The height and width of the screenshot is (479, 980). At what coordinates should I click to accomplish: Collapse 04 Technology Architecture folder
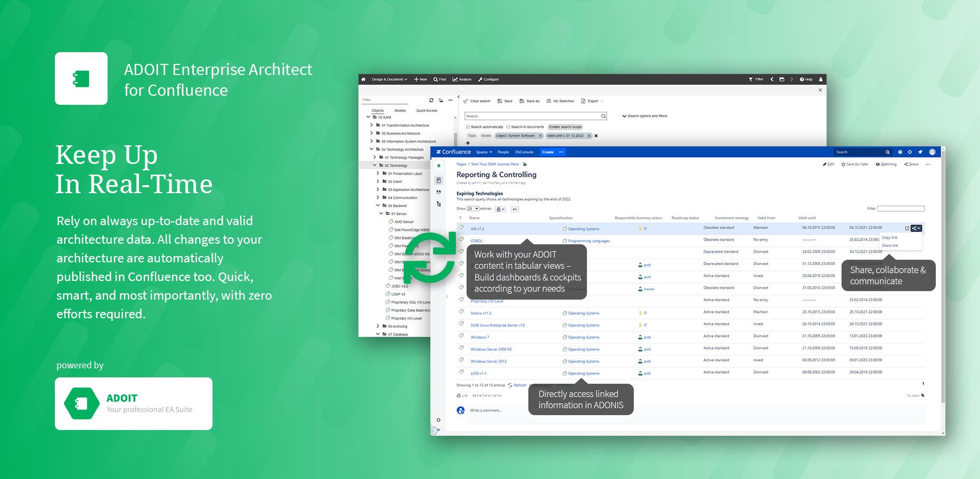[x=372, y=149]
